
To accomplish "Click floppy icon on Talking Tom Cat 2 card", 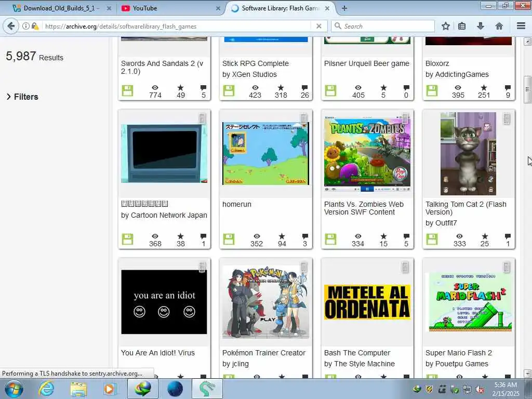I will 432,239.
